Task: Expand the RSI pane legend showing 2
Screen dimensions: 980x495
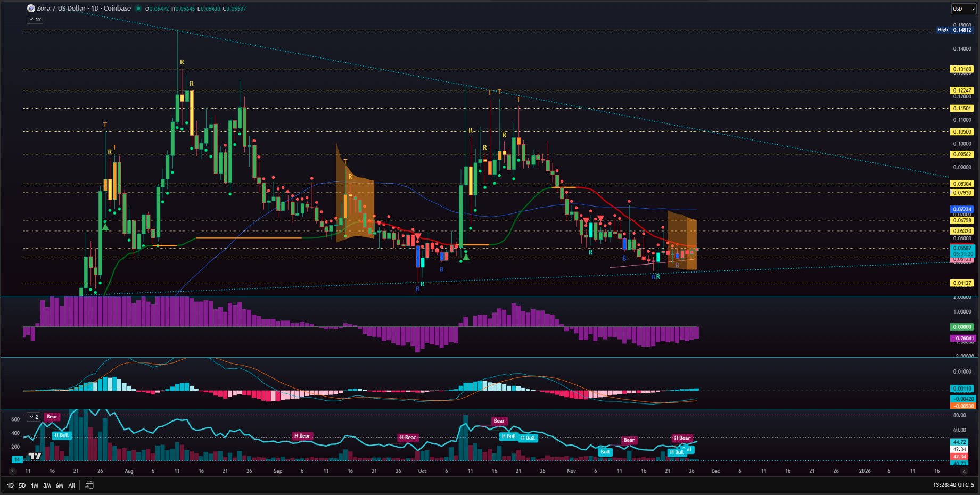Action: (34, 417)
